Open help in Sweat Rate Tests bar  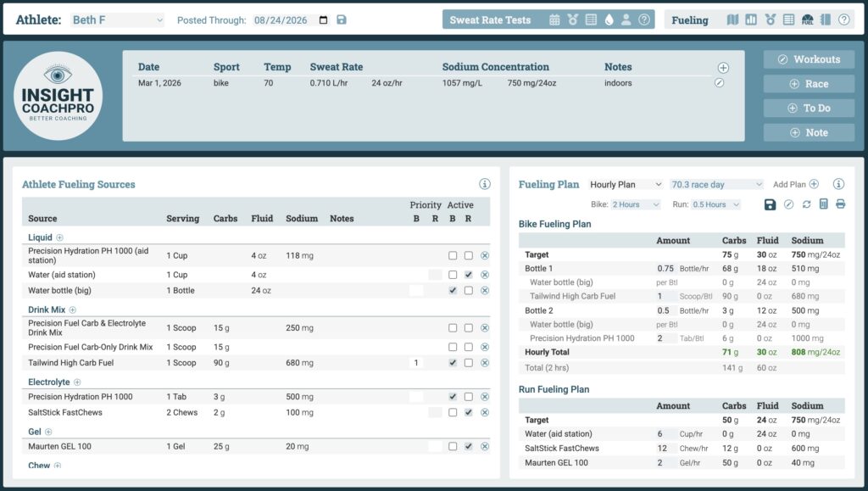coord(644,20)
